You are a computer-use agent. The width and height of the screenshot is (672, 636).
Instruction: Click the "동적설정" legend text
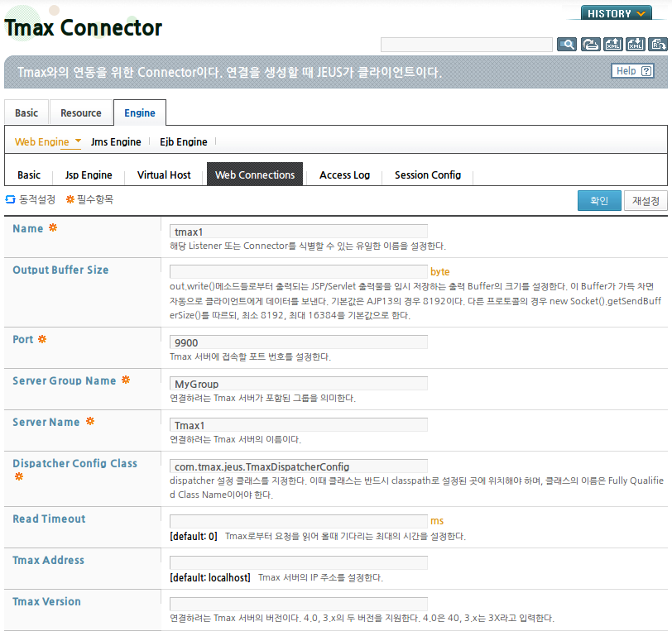click(x=37, y=199)
